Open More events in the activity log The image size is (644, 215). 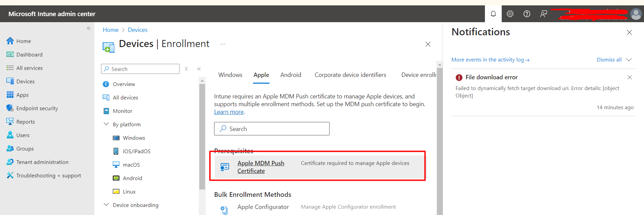pyautogui.click(x=490, y=59)
